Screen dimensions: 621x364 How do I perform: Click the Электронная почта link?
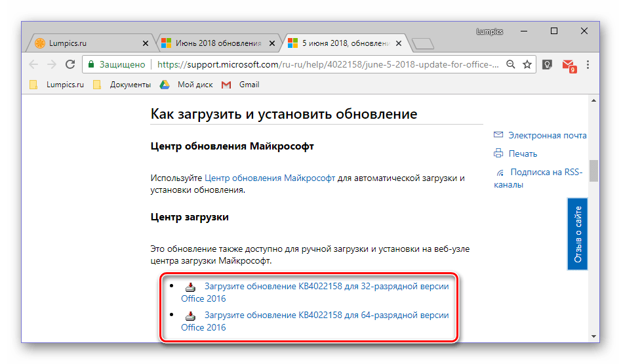click(x=548, y=136)
